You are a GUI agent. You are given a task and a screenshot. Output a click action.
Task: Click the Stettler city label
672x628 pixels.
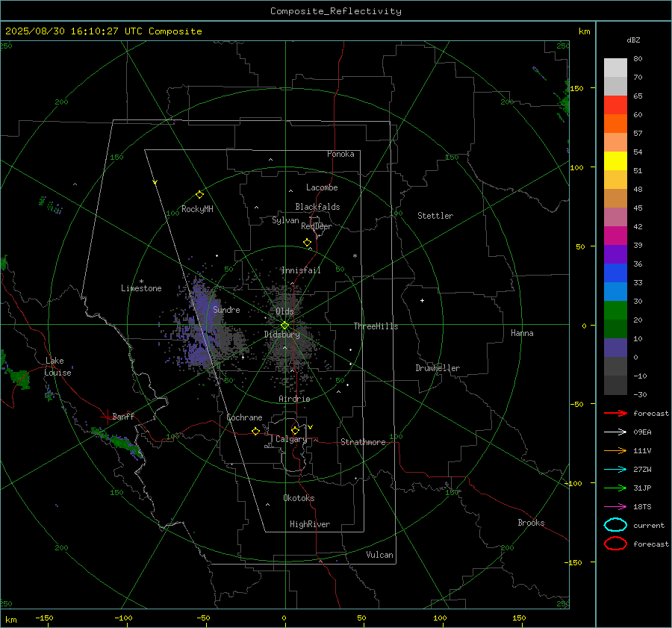click(x=435, y=216)
